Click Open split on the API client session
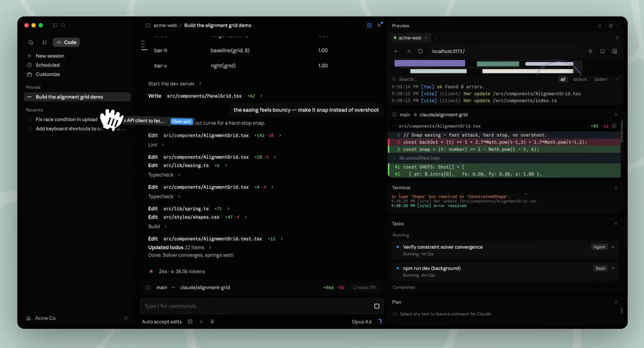 pos(181,121)
